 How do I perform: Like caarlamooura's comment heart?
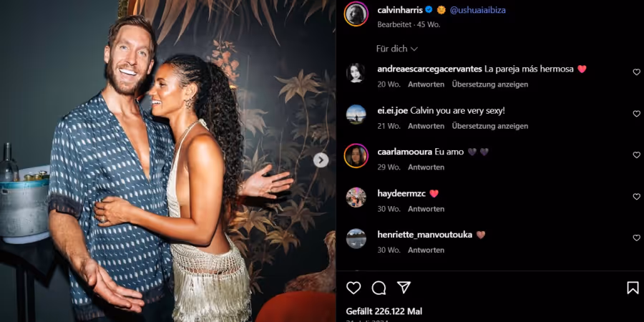(x=636, y=155)
